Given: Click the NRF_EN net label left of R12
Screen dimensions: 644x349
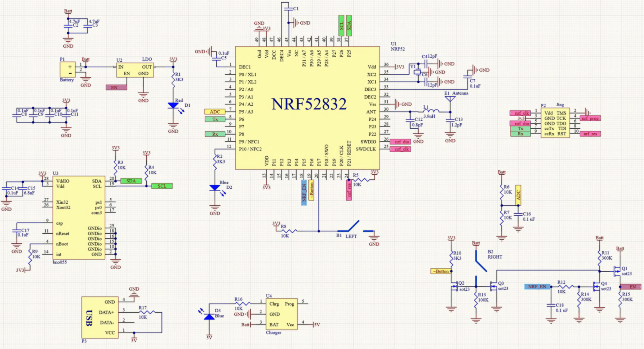Looking at the screenshot, I should pyautogui.click(x=537, y=286).
